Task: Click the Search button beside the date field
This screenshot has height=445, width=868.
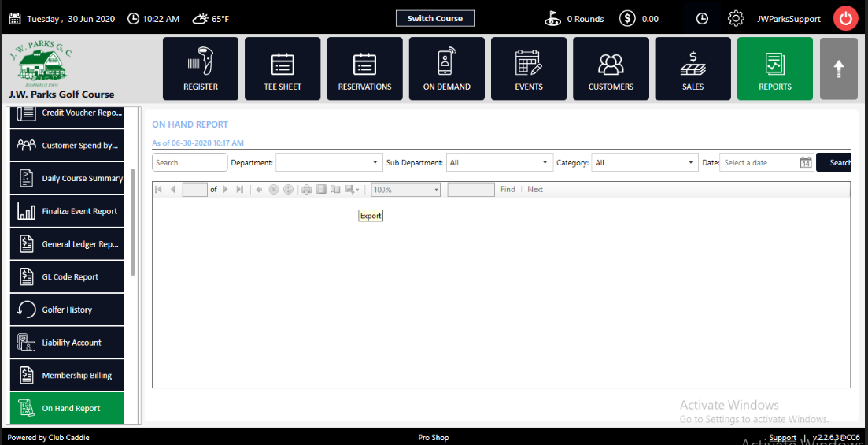Action: [834, 163]
